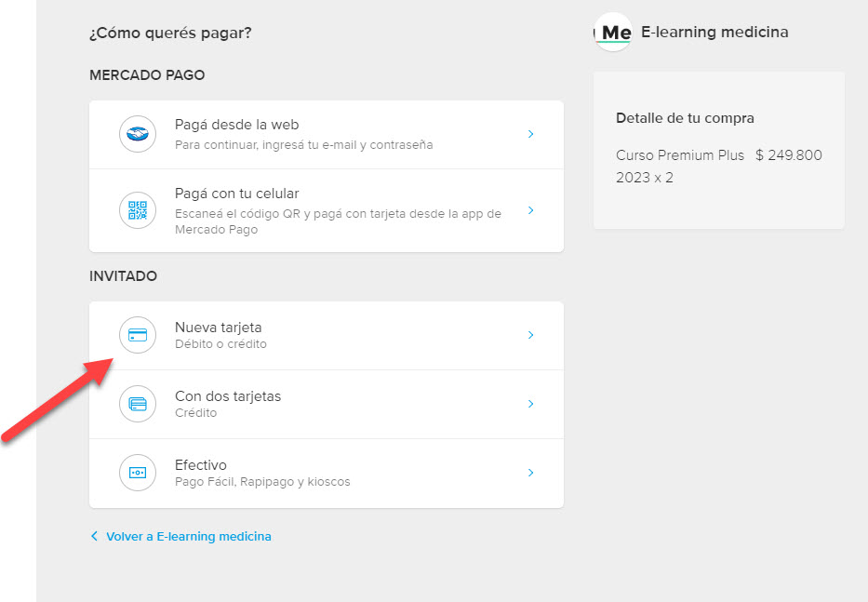Click the cash bill icon for Efectivo

138,473
